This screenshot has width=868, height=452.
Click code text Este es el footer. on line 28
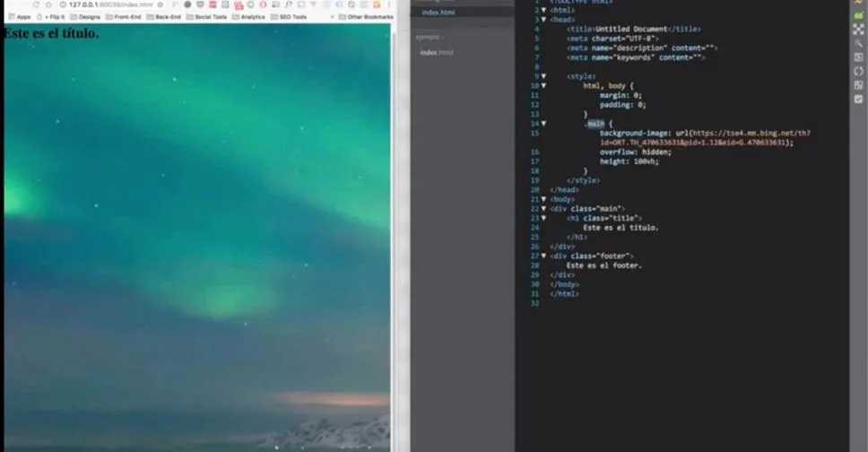tap(604, 265)
